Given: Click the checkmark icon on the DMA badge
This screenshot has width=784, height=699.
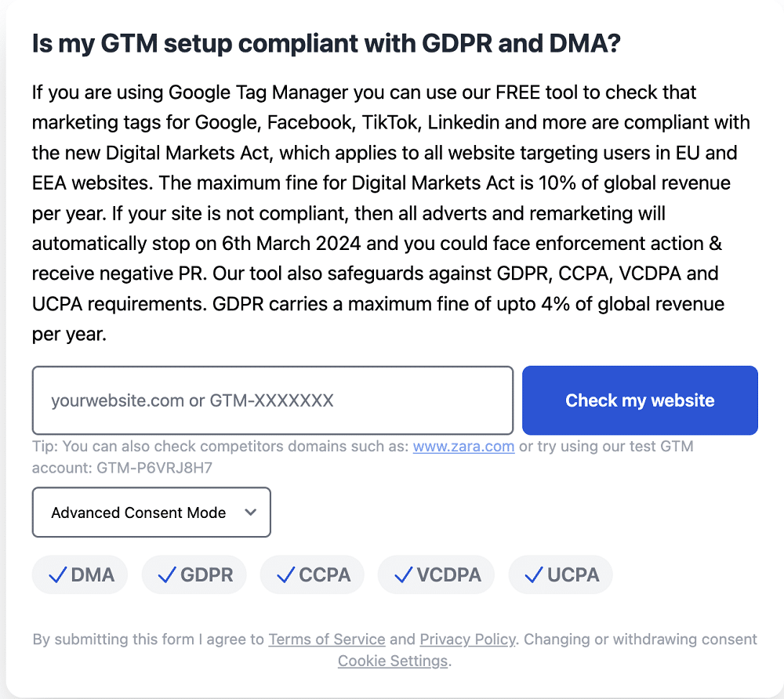Looking at the screenshot, I should tap(56, 574).
